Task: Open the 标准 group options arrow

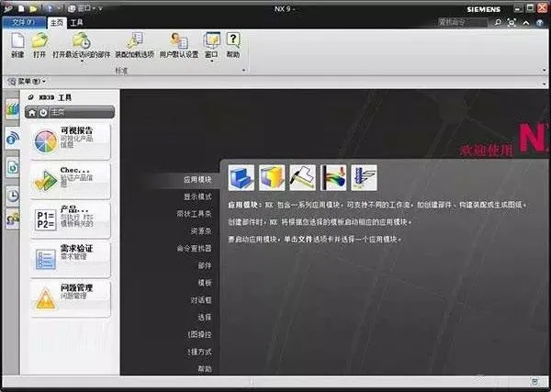Action: [243, 71]
